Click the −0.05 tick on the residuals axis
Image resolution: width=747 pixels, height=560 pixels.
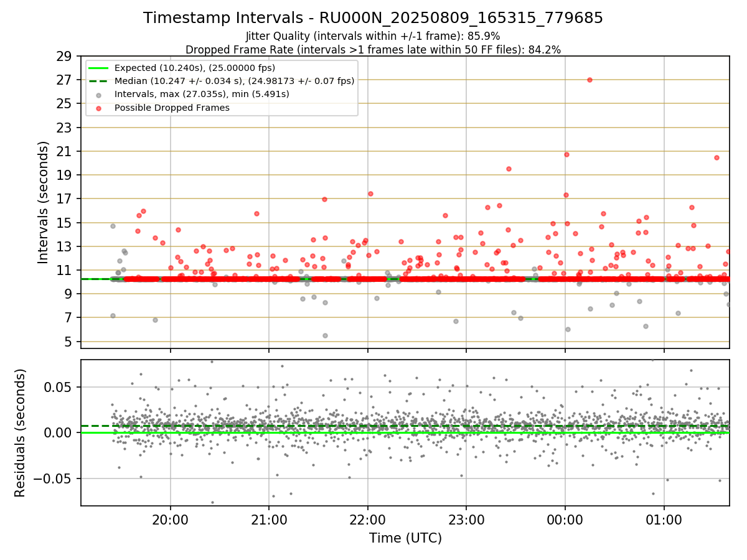point(54,478)
